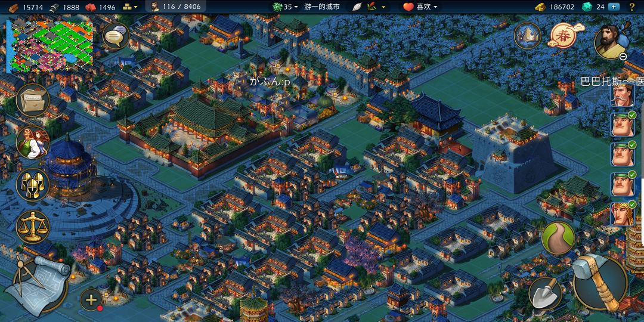Click the player label がぶん.p
644x322 pixels.
pos(270,82)
